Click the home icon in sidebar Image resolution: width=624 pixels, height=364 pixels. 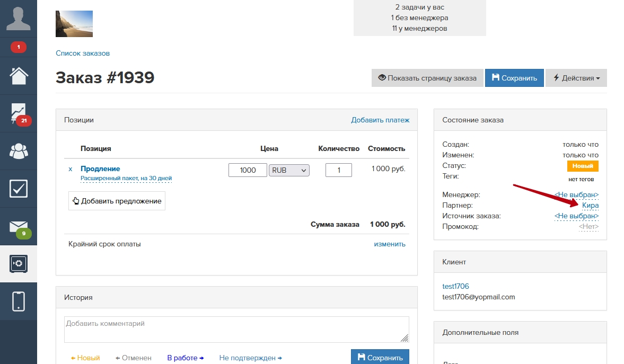tap(19, 76)
